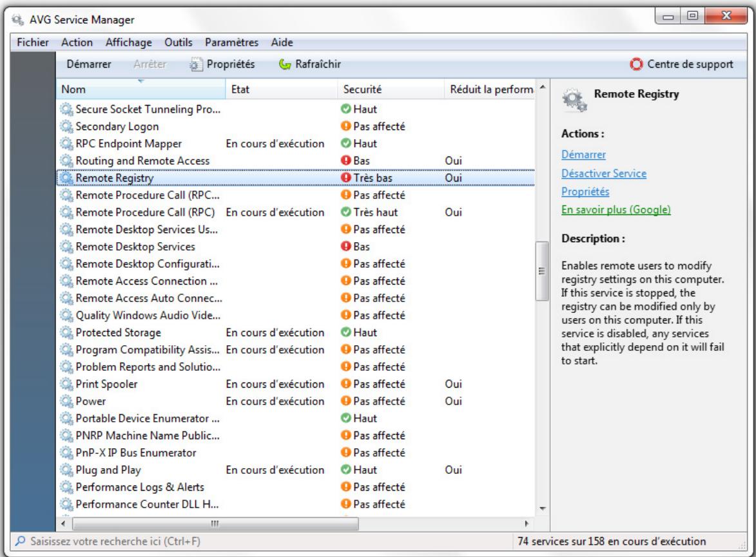Sort by Réduit la perform column header
The height and width of the screenshot is (557, 756).
tap(490, 89)
